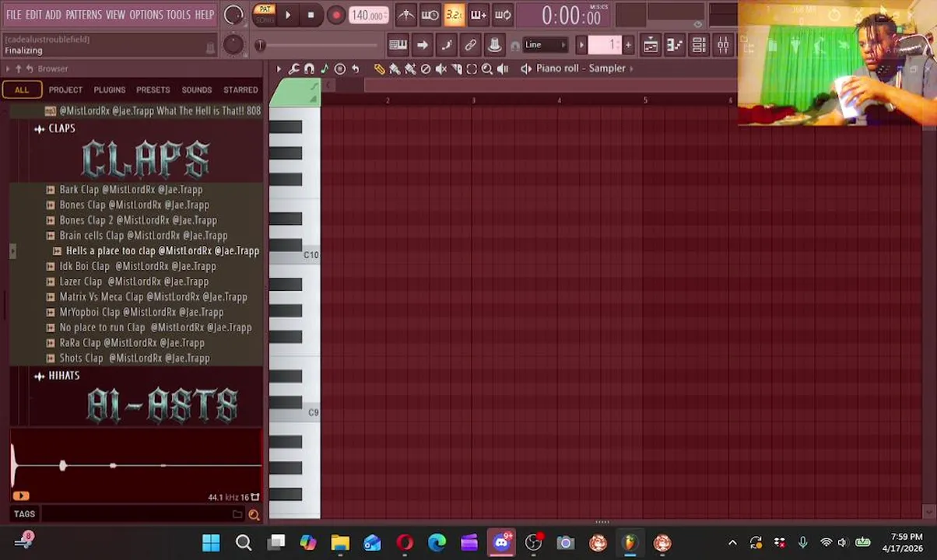Toggle PAT/SONG mode switch
This screenshot has height=560, width=937.
pyautogui.click(x=265, y=15)
